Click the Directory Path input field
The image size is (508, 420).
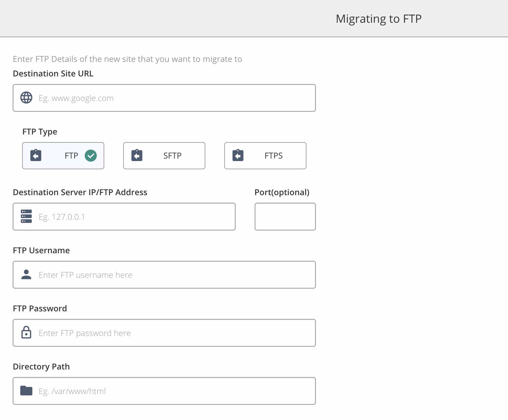pos(164,391)
